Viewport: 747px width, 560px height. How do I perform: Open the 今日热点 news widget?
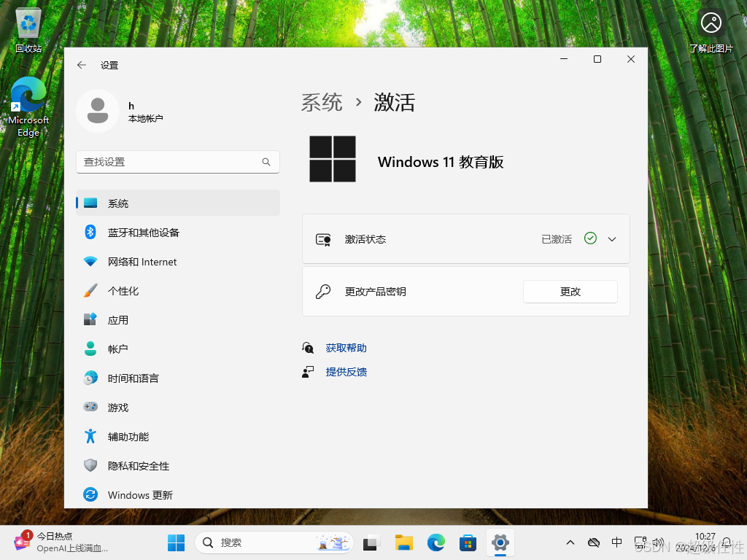pos(61,542)
